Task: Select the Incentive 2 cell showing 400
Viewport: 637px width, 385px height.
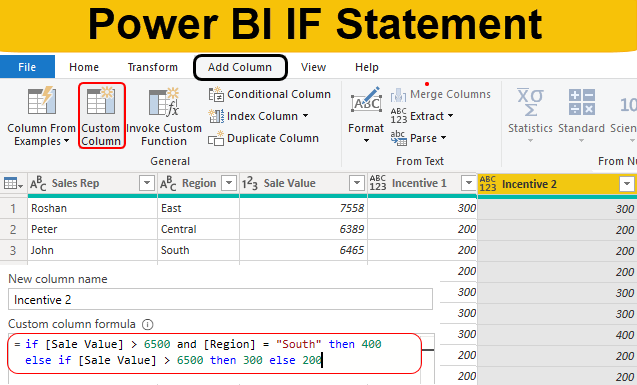Action: click(x=557, y=335)
